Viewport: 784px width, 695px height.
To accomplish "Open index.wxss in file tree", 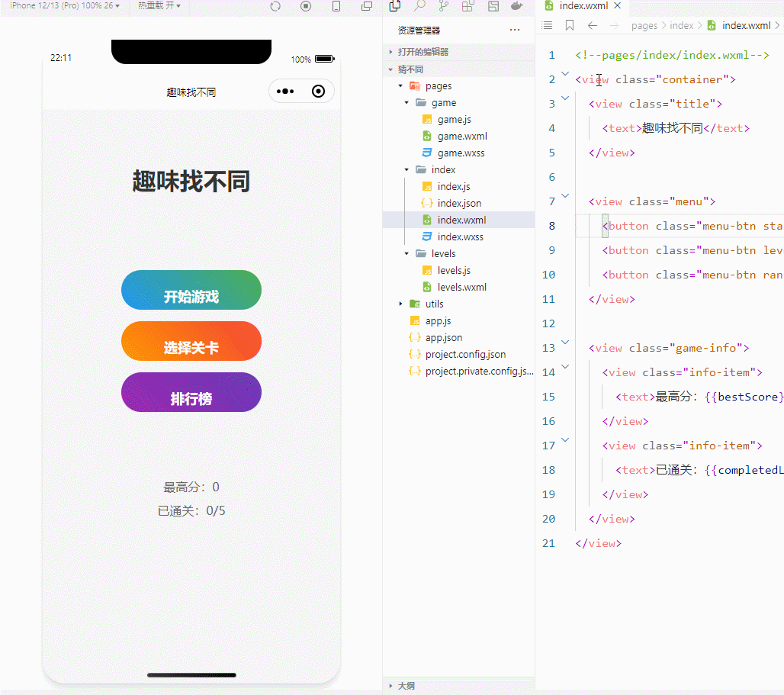I will click(x=460, y=237).
